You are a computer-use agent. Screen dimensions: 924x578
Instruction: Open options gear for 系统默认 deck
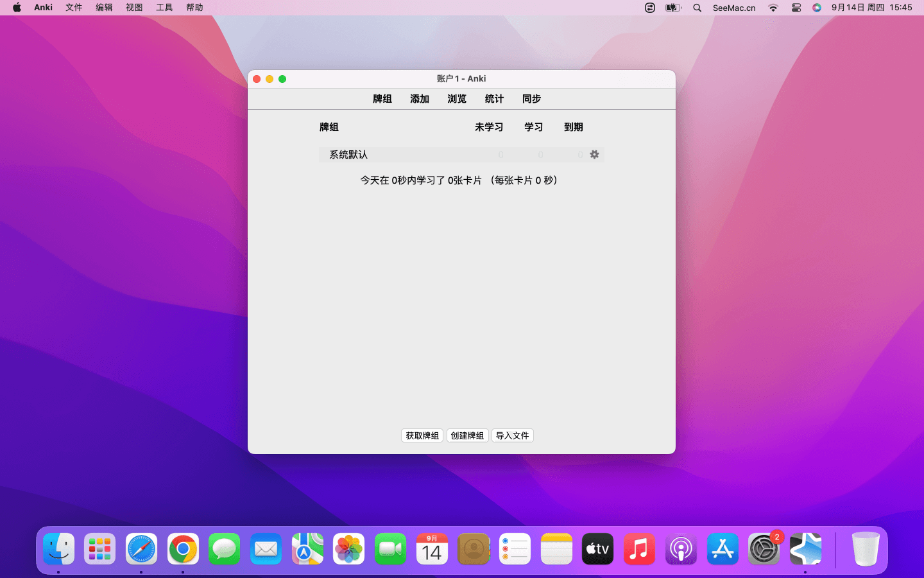coord(594,155)
